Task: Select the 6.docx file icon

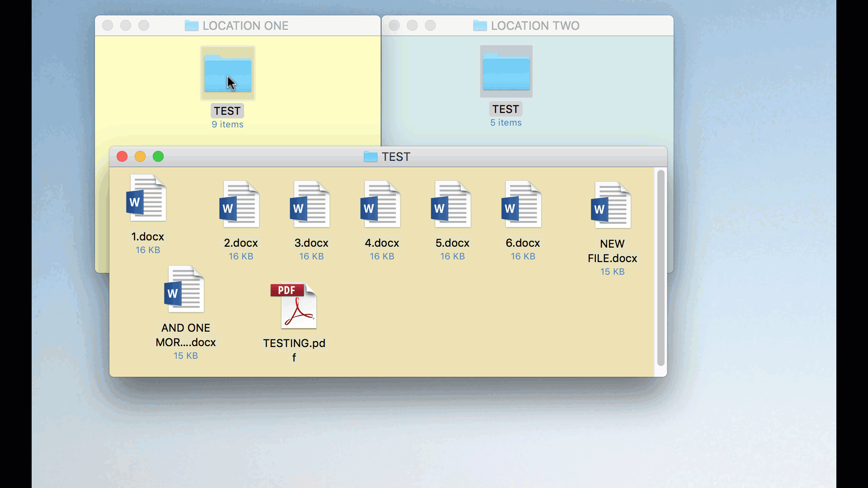Action: [x=522, y=205]
